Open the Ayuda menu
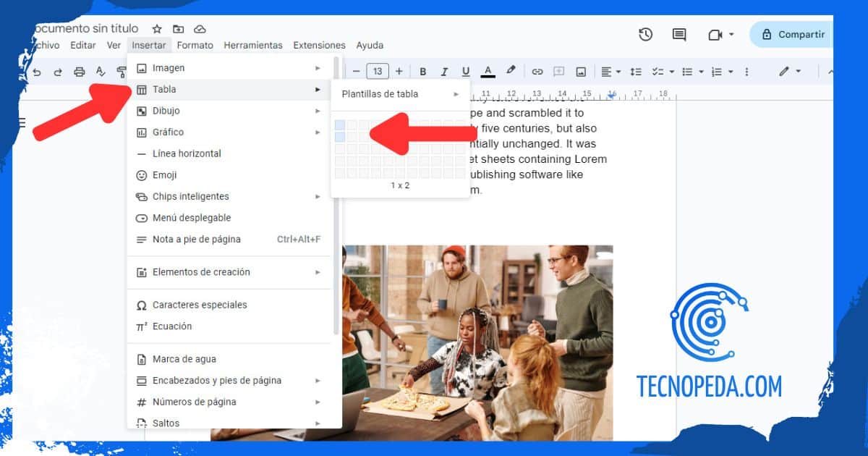 point(370,45)
